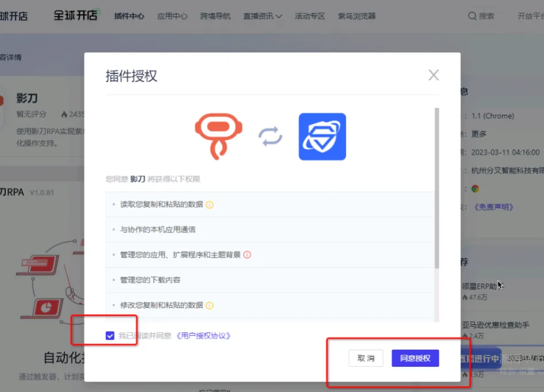Image resolution: width=544 pixels, height=392 pixels.
Task: Open the 跨境导航 menu item
Action: click(x=215, y=16)
